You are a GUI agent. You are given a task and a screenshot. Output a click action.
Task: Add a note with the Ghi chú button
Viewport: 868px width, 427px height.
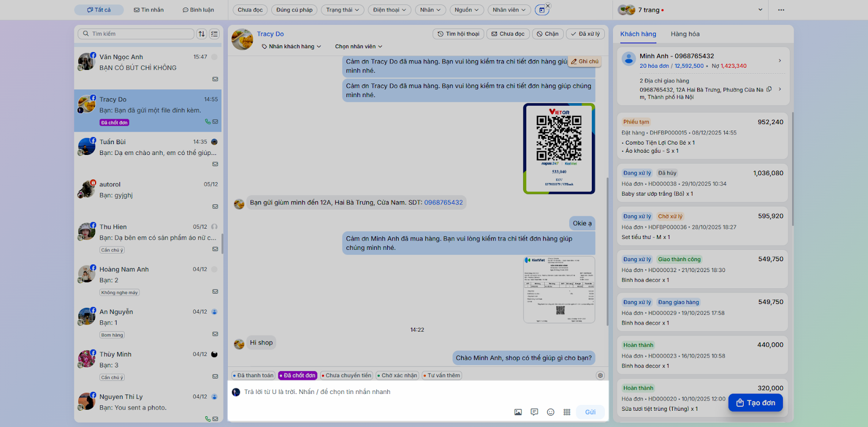coord(584,62)
